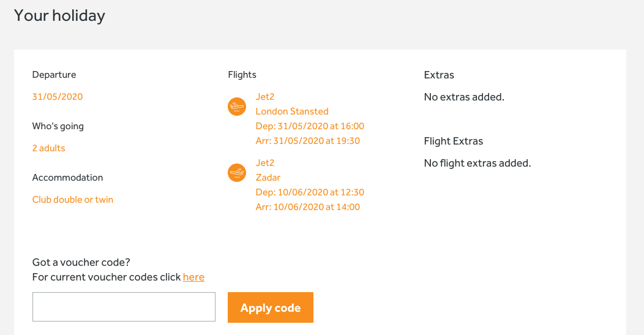Click the '2 adults' text

point(49,148)
